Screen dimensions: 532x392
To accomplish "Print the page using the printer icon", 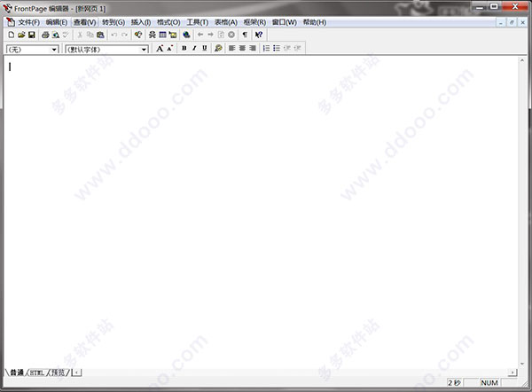I will coord(45,35).
